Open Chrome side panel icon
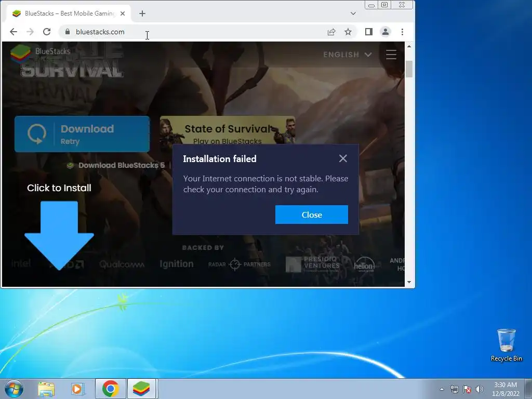Image resolution: width=532 pixels, height=399 pixels. 369,32
